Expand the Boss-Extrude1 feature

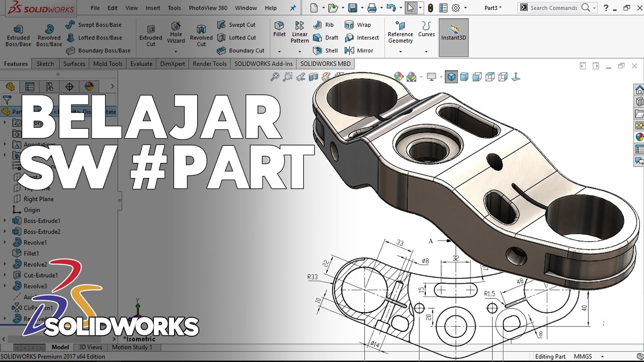click(x=5, y=221)
